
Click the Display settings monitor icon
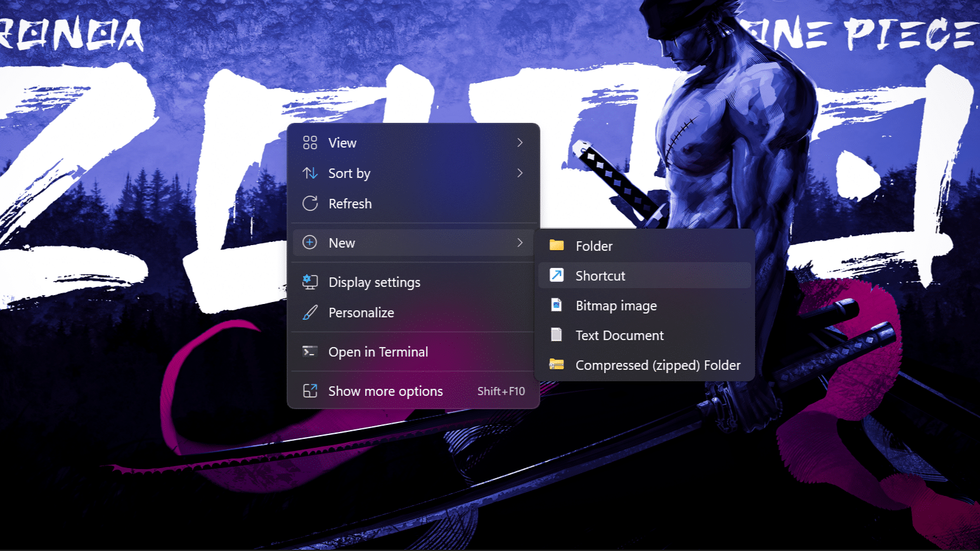pos(310,282)
